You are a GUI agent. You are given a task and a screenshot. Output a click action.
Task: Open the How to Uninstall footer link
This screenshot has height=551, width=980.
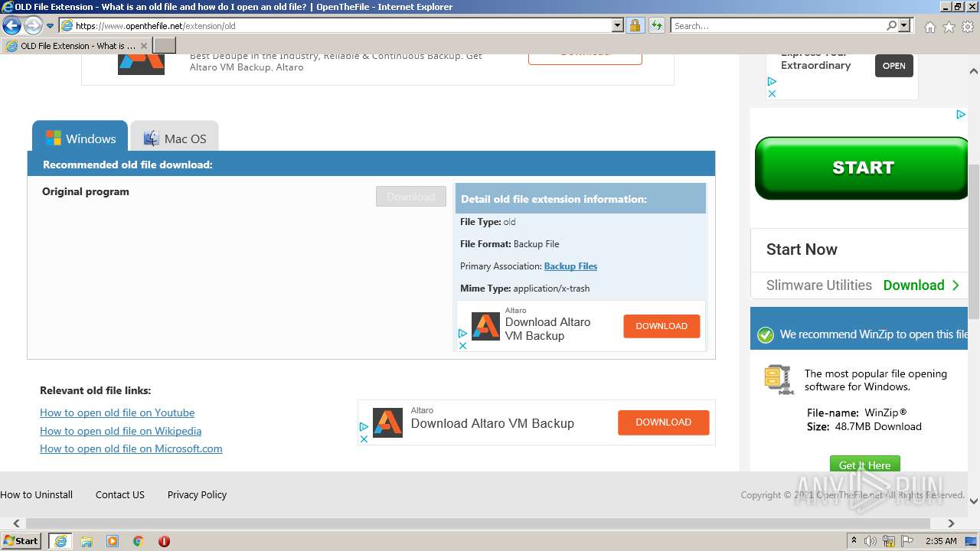37,495
